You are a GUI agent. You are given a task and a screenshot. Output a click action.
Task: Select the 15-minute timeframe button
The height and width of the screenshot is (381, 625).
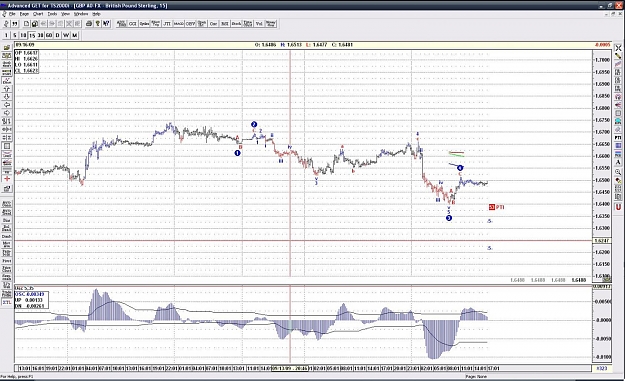[x=32, y=35]
